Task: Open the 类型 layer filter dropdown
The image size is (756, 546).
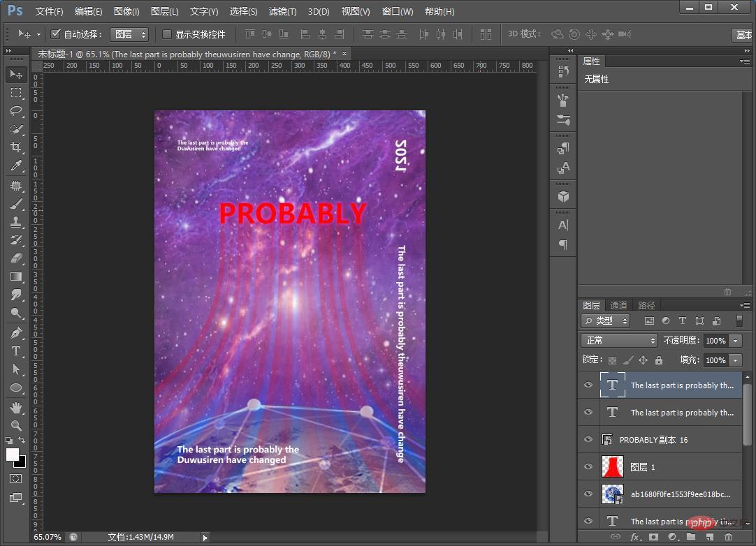Action: click(x=606, y=320)
